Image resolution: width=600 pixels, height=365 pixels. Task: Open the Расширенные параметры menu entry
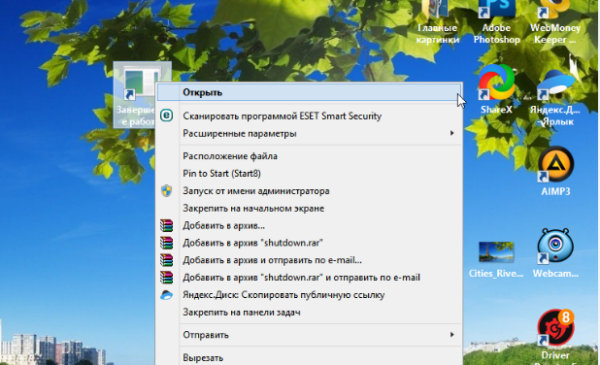pyautogui.click(x=308, y=134)
